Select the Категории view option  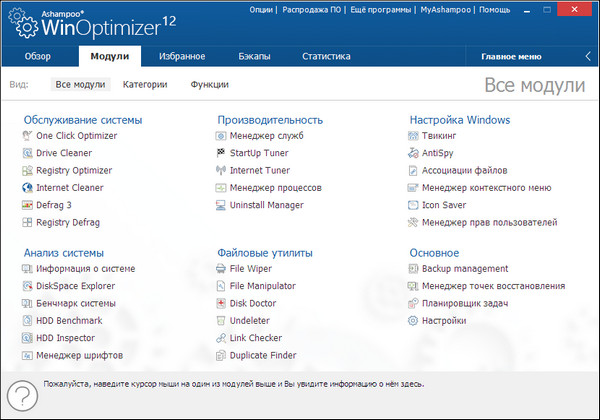(145, 85)
